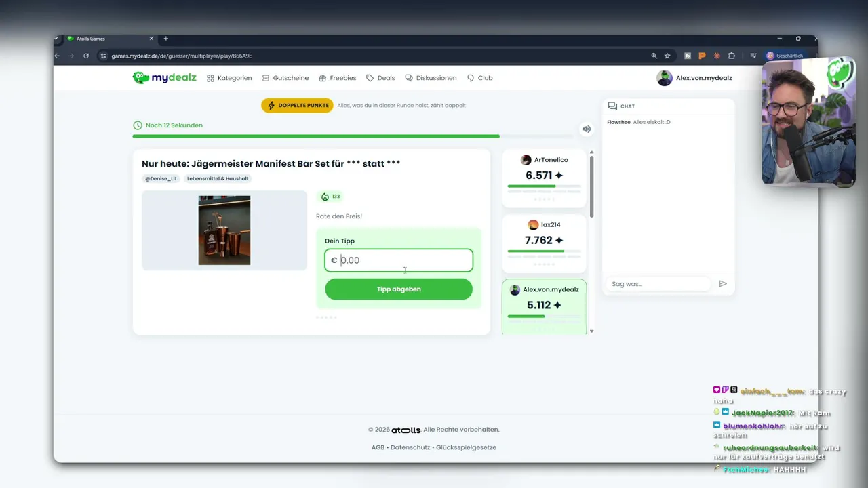Go to Freebies section

[x=338, y=78]
